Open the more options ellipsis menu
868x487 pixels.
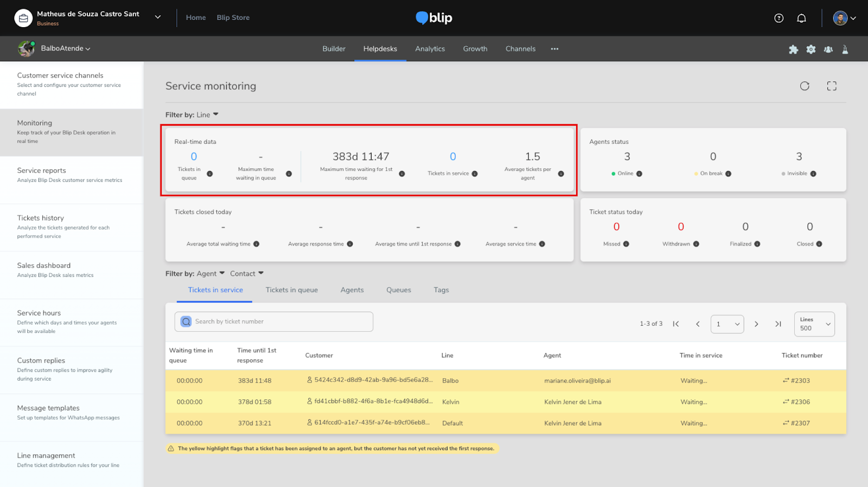(554, 49)
